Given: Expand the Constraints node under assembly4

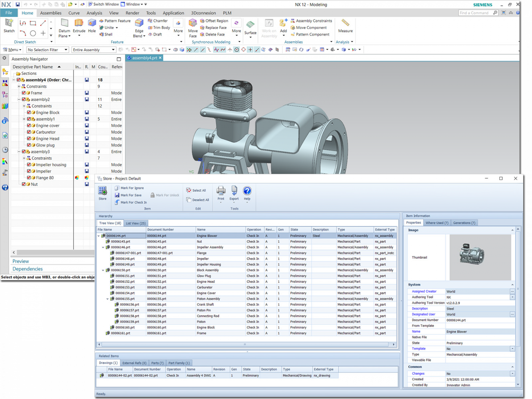Looking at the screenshot, I should (x=19, y=86).
